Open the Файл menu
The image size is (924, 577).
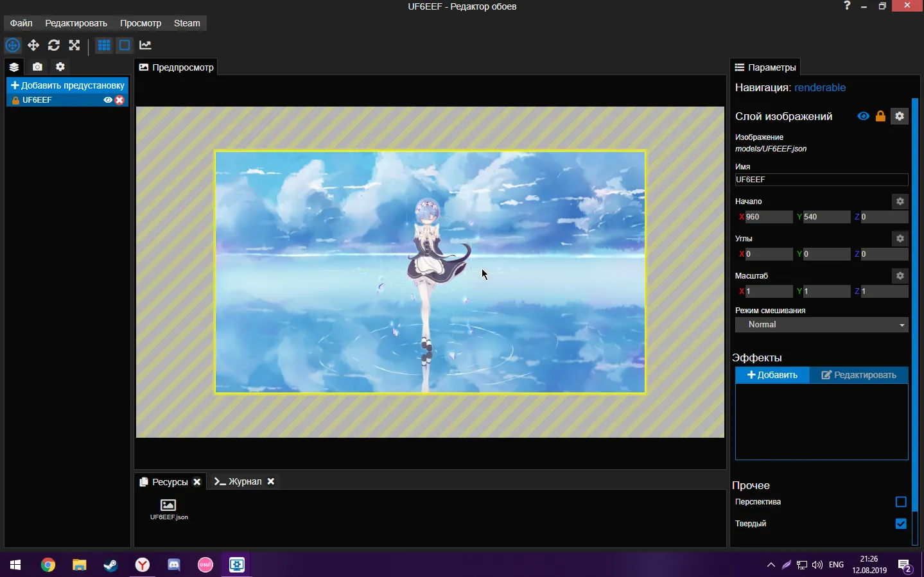pyautogui.click(x=21, y=23)
